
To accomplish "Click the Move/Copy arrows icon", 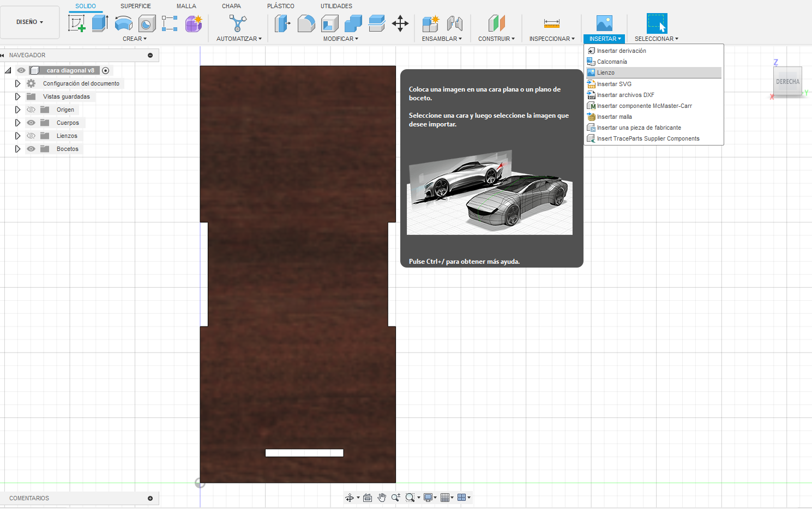I will [400, 23].
